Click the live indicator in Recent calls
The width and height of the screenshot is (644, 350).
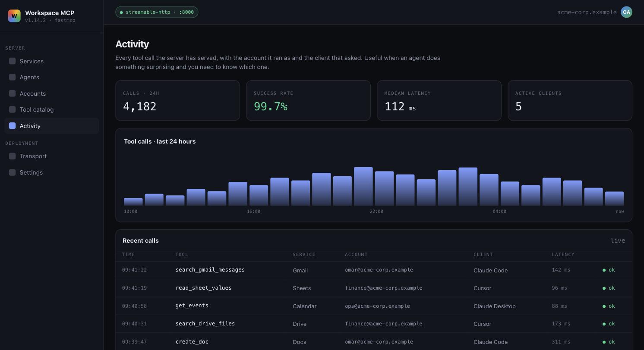[618, 241]
